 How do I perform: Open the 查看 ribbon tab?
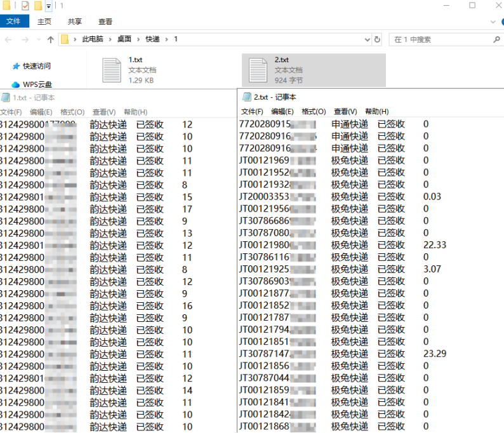pyautogui.click(x=105, y=22)
